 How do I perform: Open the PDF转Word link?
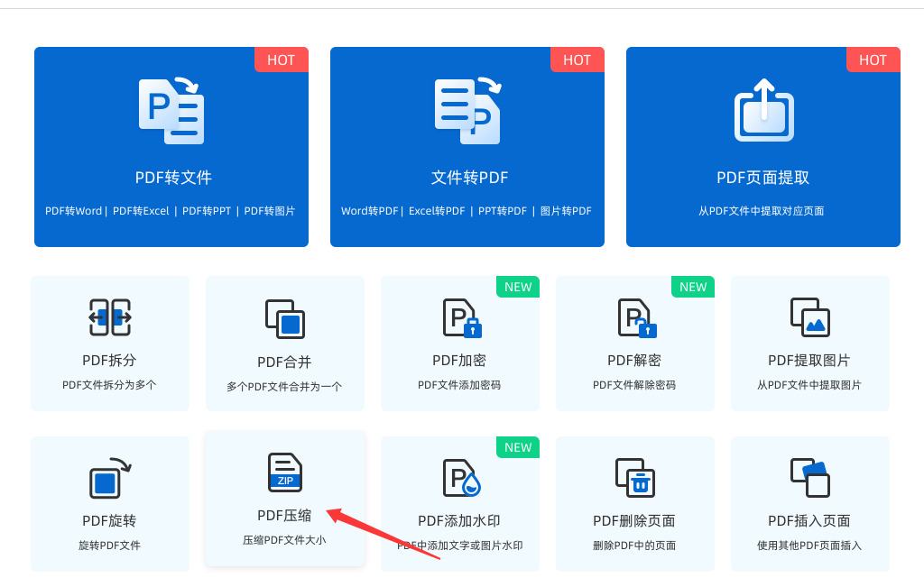(x=74, y=211)
